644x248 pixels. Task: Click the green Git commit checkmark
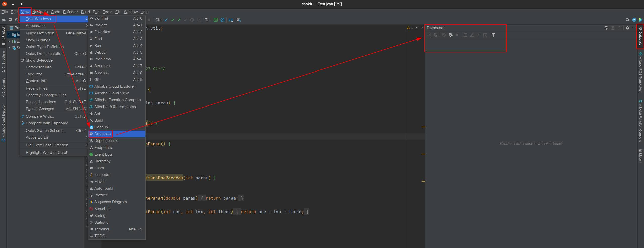point(173,20)
